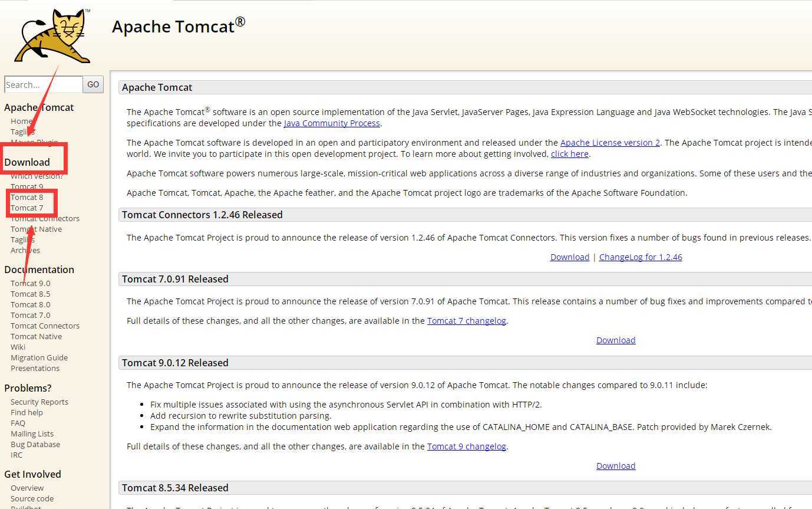Open Tomcat Connectors under Download
This screenshot has width=812, height=509.
(x=45, y=218)
